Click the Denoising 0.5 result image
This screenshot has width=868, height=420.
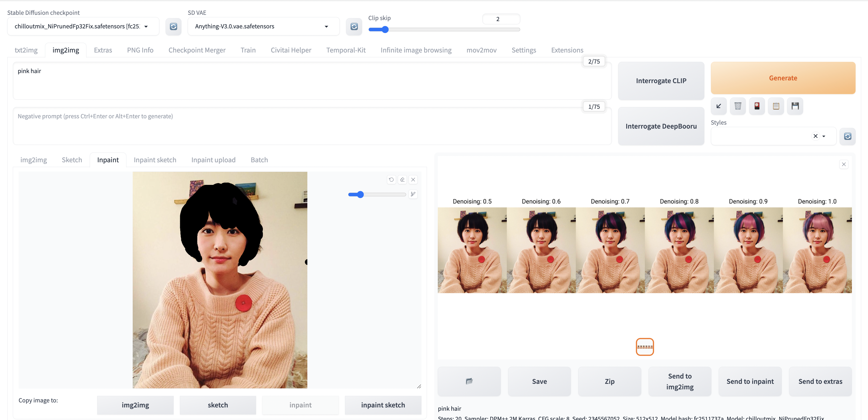coord(472,250)
